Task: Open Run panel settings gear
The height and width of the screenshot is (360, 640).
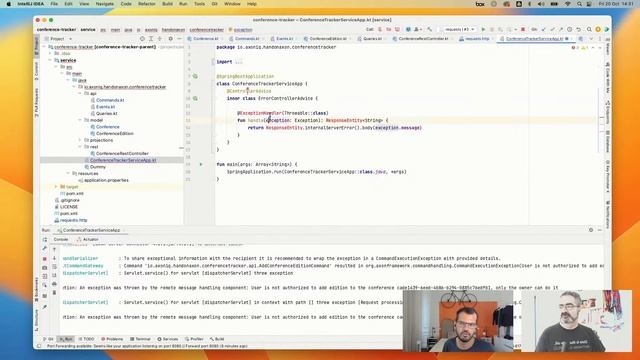Action: tap(591, 230)
